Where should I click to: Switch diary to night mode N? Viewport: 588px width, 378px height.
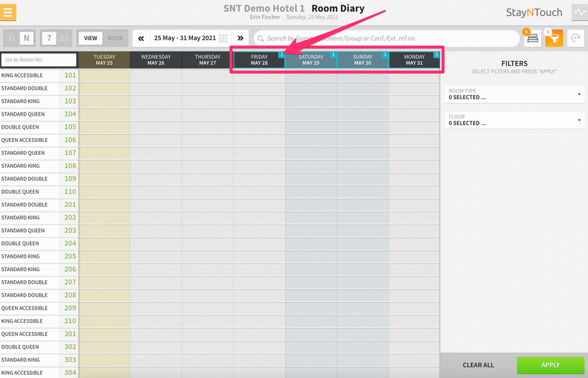(x=26, y=38)
